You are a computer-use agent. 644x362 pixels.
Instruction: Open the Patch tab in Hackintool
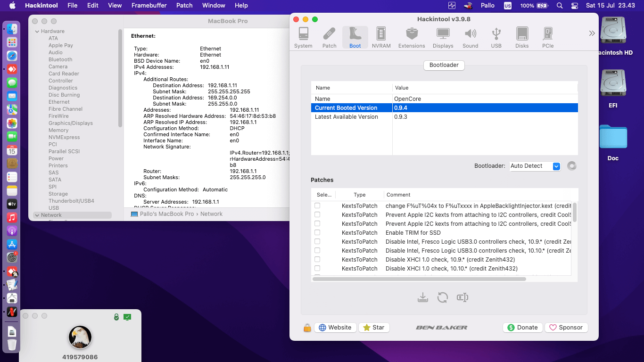[x=329, y=38]
